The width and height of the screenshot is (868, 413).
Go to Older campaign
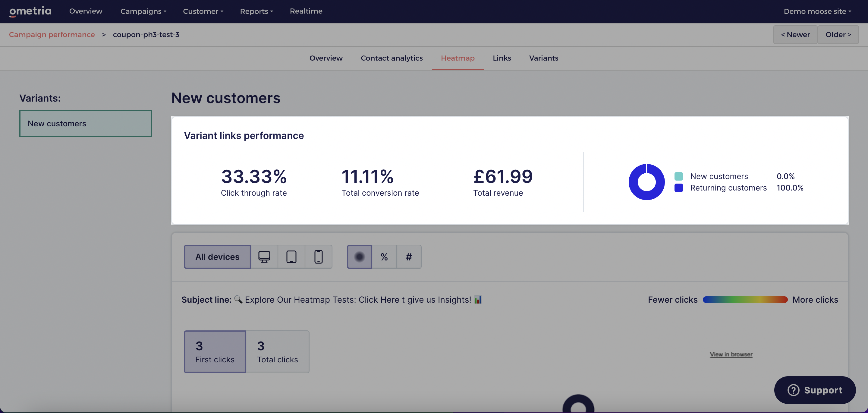click(x=838, y=34)
